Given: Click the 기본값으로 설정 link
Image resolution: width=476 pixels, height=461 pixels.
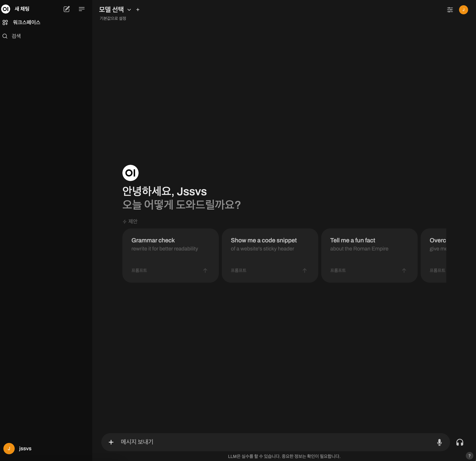Looking at the screenshot, I should [x=113, y=18].
